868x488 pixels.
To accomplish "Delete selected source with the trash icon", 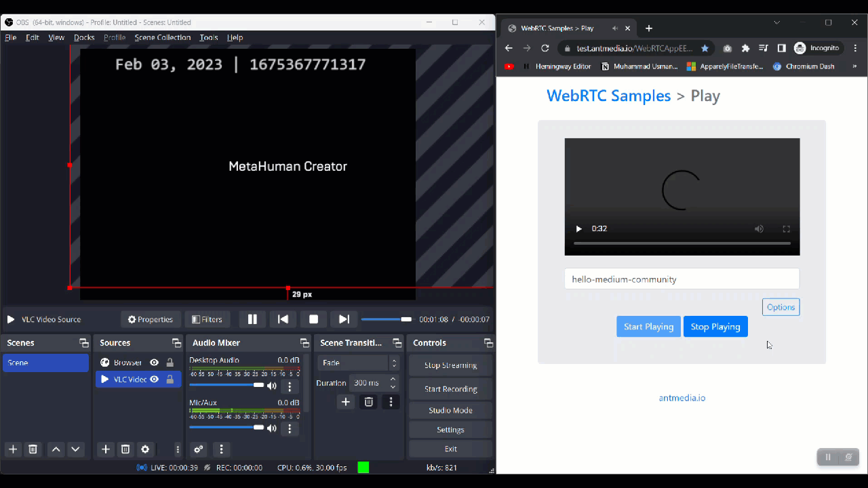I will pos(125,449).
